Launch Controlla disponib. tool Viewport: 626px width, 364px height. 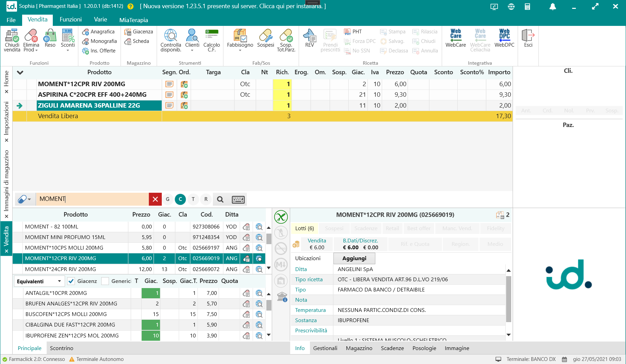[171, 40]
